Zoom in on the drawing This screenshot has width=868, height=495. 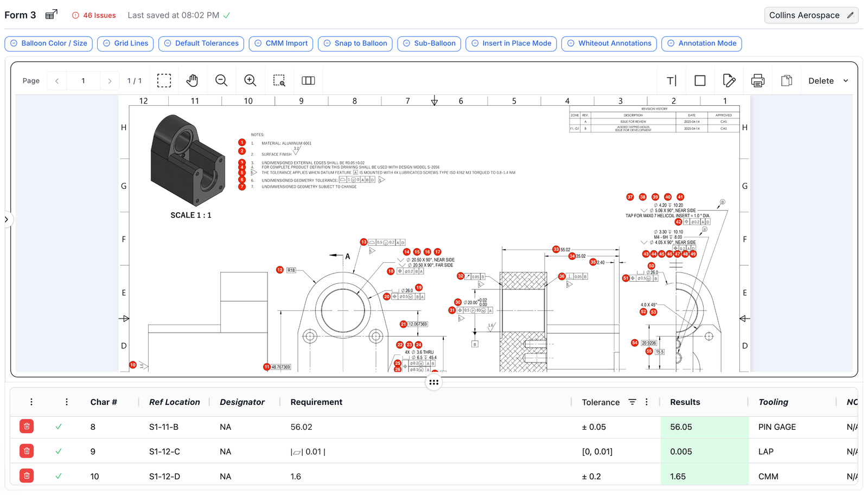[x=250, y=80]
